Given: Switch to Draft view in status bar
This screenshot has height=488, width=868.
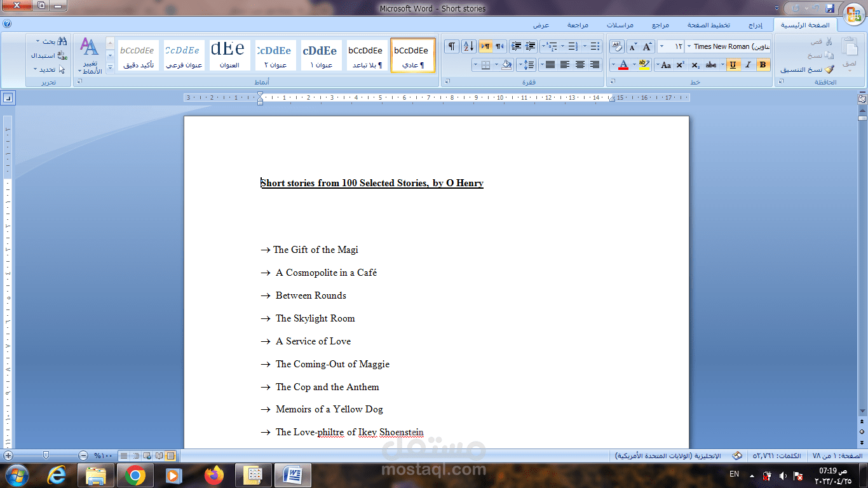Looking at the screenshot, I should [x=125, y=456].
